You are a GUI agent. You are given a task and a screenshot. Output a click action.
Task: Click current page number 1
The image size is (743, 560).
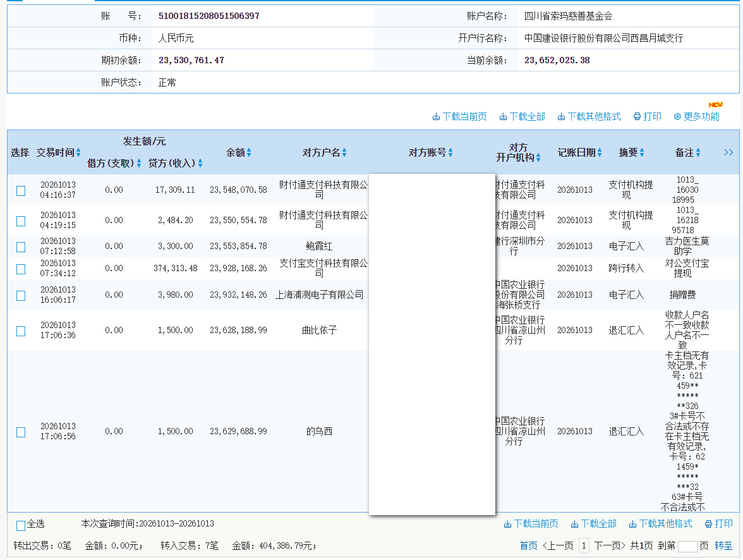click(x=584, y=545)
